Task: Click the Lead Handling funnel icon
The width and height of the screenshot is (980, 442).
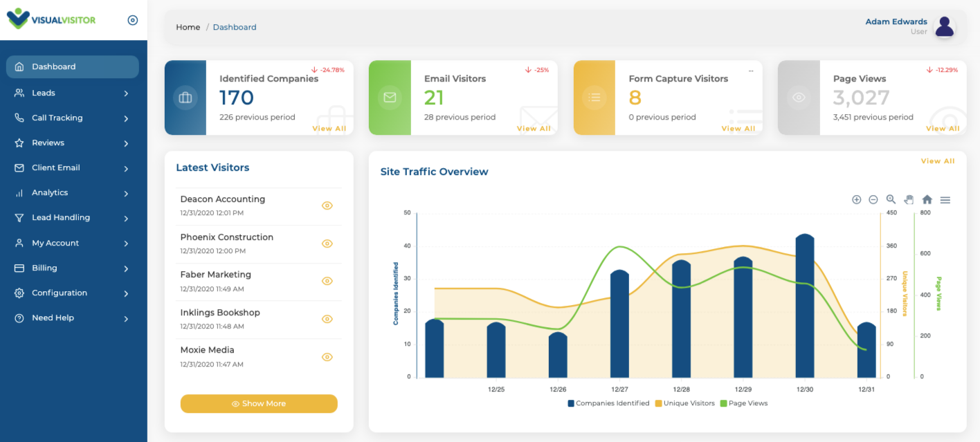Action: (19, 218)
